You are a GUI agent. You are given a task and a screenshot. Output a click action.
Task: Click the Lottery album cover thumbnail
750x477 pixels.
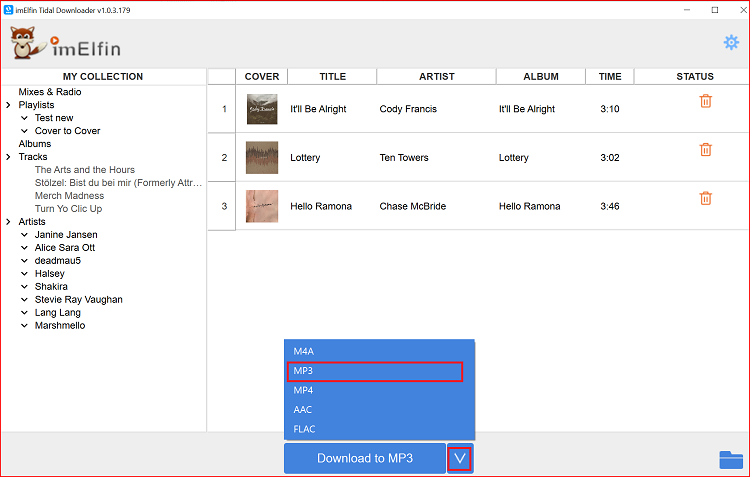coord(262,157)
